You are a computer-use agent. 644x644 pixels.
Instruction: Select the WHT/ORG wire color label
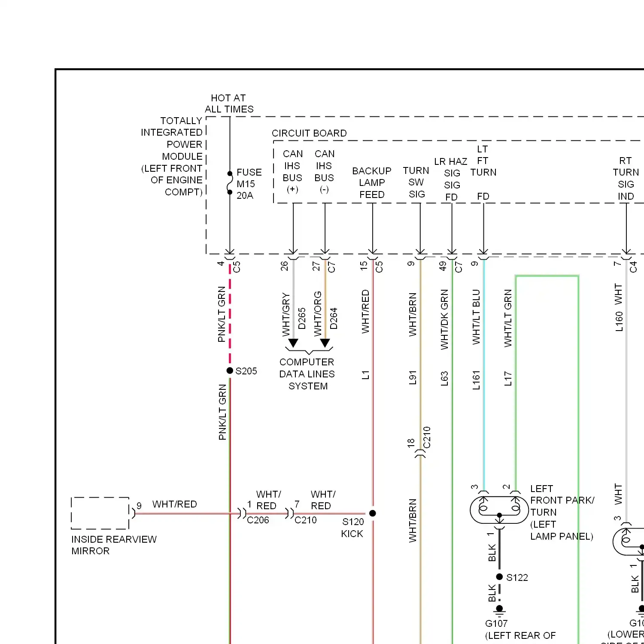point(318,314)
